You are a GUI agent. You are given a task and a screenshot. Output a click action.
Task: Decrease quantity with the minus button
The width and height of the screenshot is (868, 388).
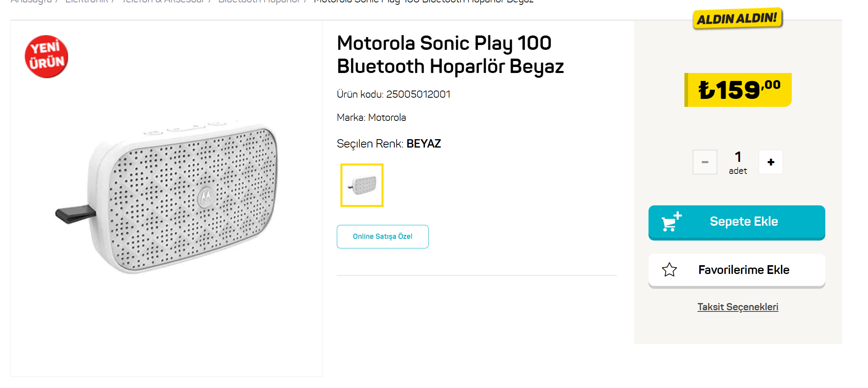point(705,162)
